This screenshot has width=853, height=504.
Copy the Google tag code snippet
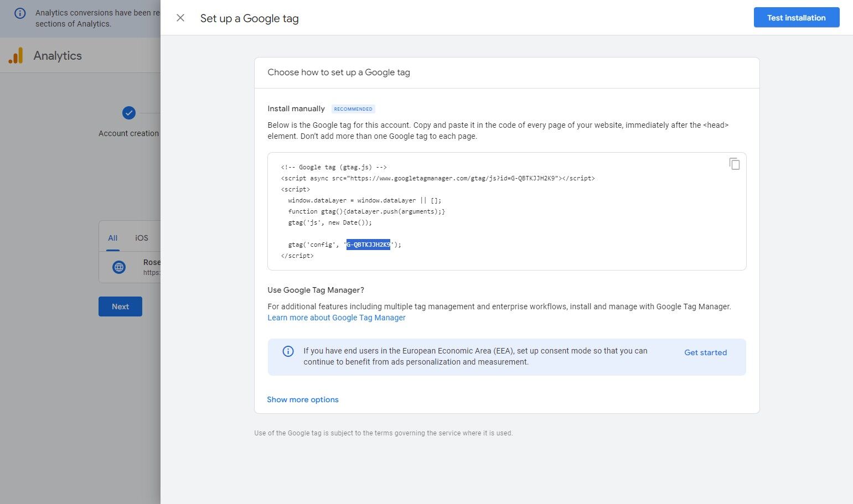click(734, 164)
